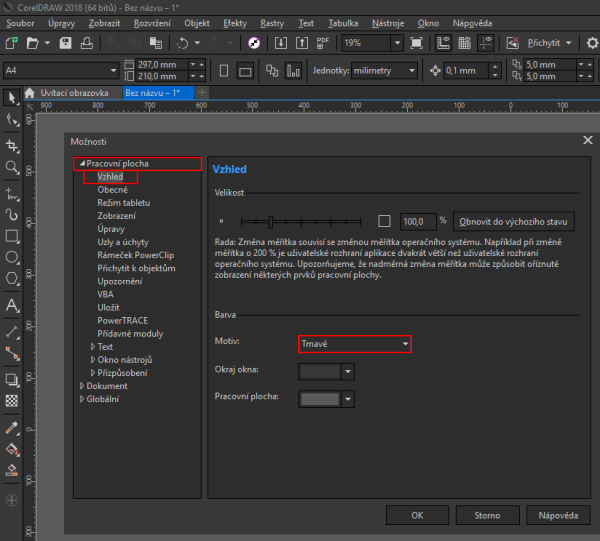
Task: Select the Shape edit tool
Action: [11, 120]
